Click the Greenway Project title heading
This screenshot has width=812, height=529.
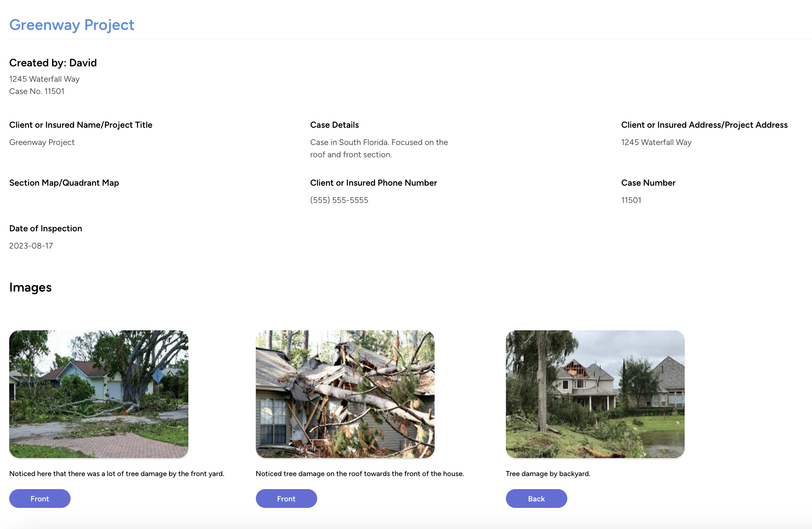pyautogui.click(x=72, y=25)
